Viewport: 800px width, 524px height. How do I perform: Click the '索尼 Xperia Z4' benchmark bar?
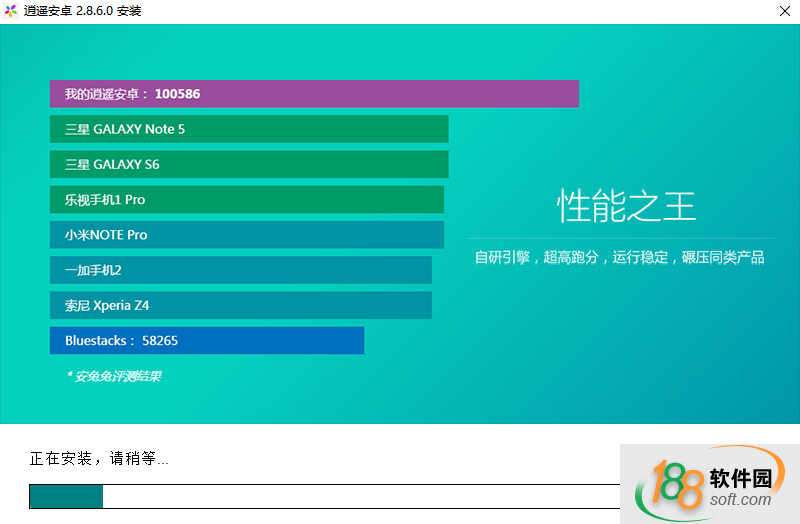[x=240, y=305]
